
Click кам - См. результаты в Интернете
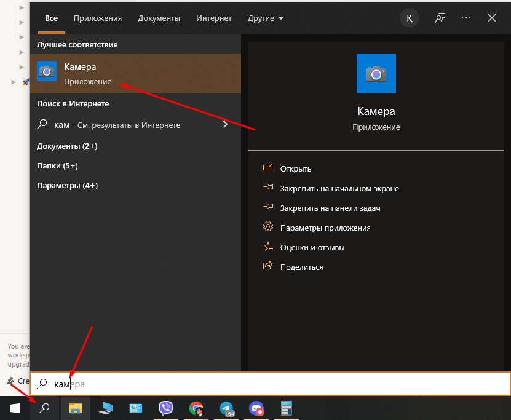pyautogui.click(x=117, y=125)
